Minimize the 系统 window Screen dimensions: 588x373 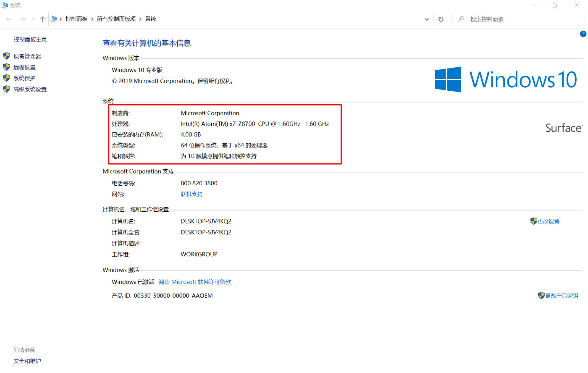pos(534,5)
